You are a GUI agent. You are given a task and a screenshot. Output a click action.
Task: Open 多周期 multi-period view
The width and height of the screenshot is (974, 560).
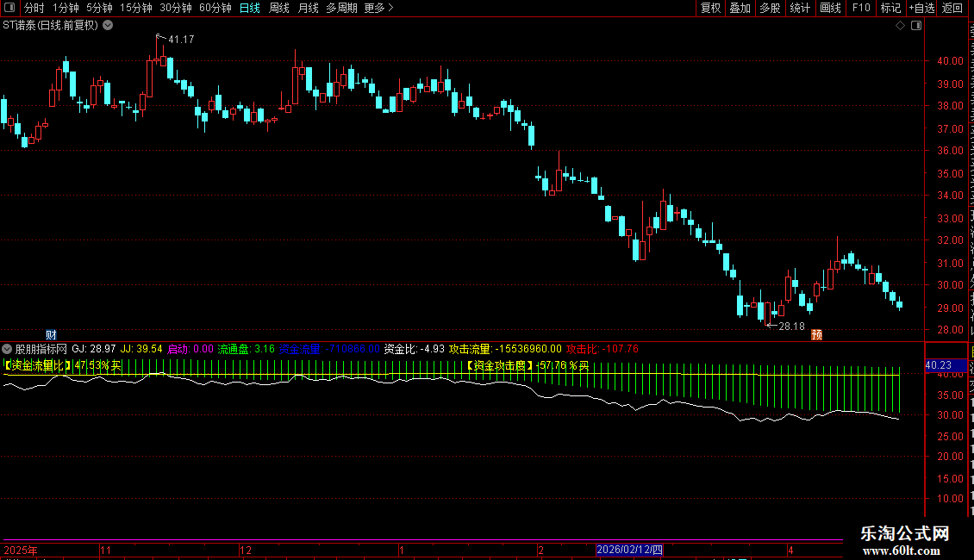coord(341,8)
